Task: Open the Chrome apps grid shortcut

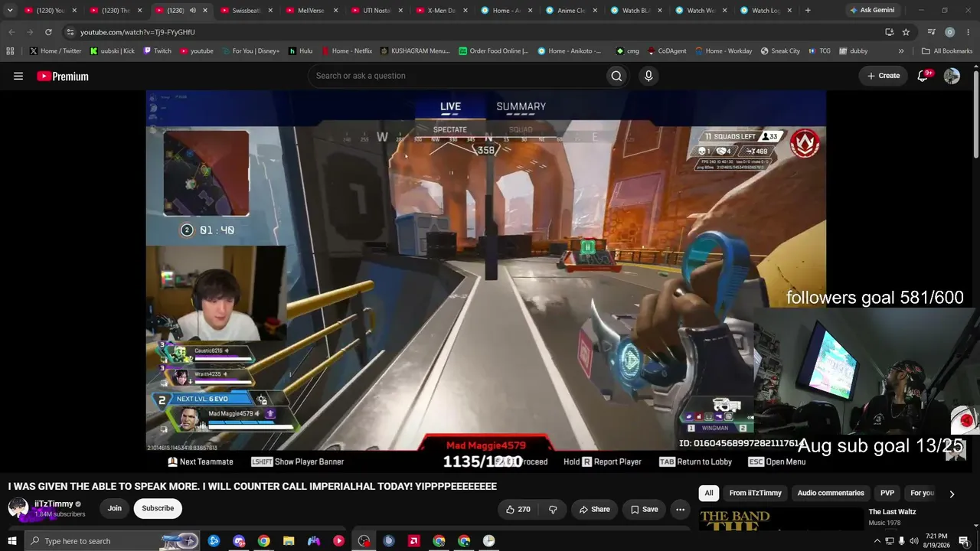Action: pyautogui.click(x=10, y=51)
